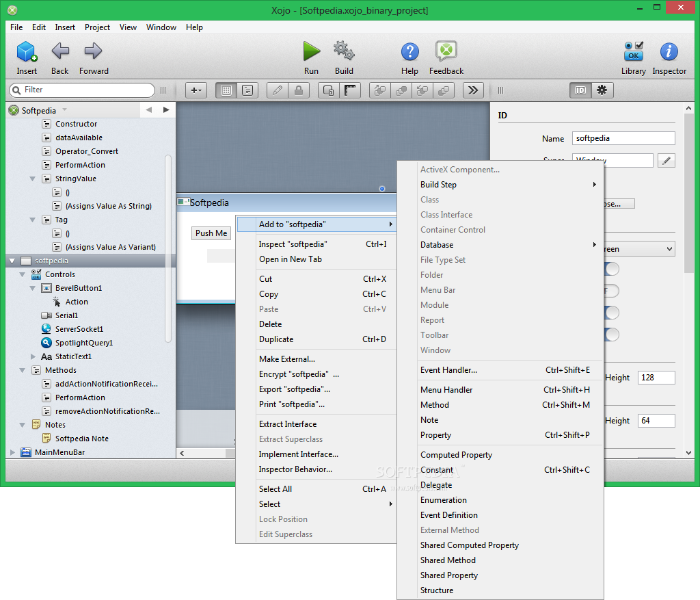
Task: Click the third ordering toolbar icon
Action: (x=422, y=90)
